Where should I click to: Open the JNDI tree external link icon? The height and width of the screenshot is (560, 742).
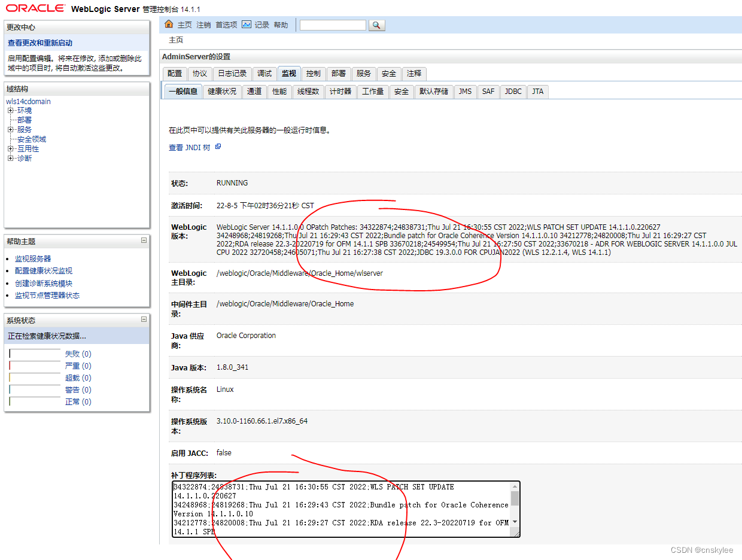pos(217,146)
